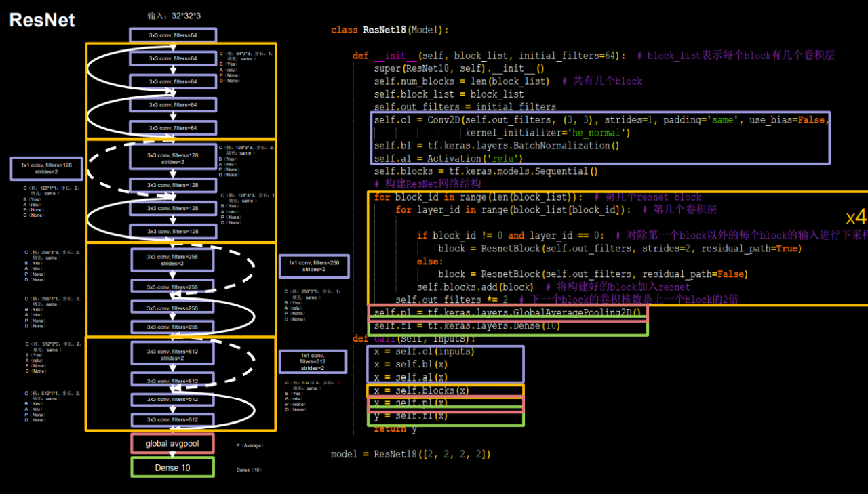Select "self.out_filters = initial_filters" line
868x494 pixels.
point(465,107)
